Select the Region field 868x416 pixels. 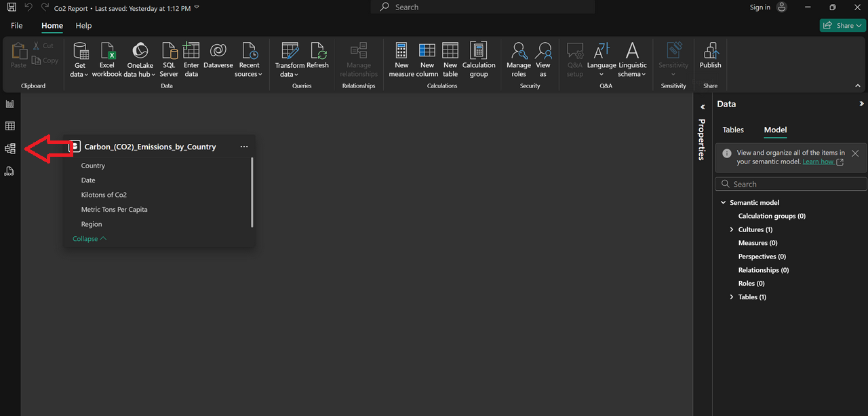[x=92, y=224]
